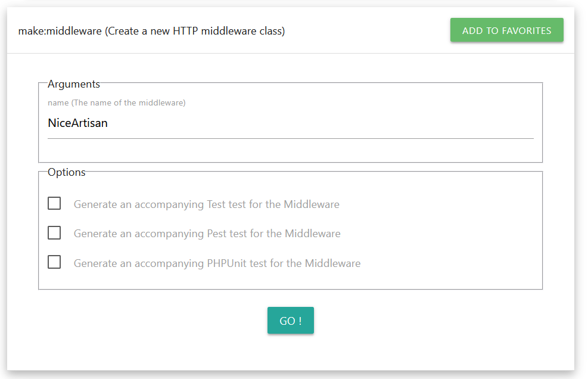
Task: Click the 'Generate an accompanying Test test' label
Action: 206,204
